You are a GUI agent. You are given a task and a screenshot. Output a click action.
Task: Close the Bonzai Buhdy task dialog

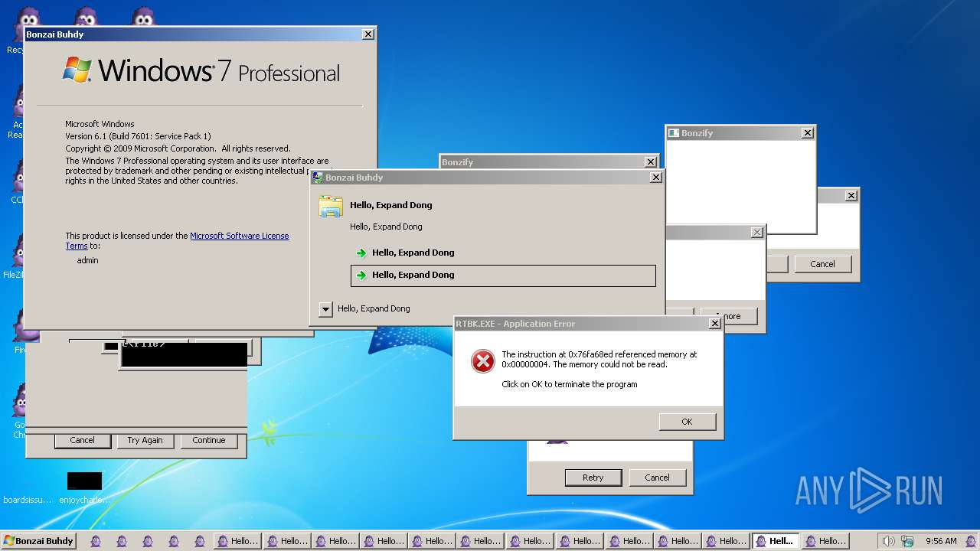[655, 178]
